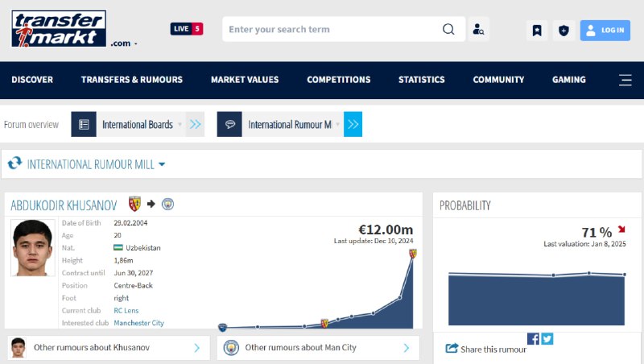Click the last point on probability chart

pyautogui.click(x=625, y=275)
